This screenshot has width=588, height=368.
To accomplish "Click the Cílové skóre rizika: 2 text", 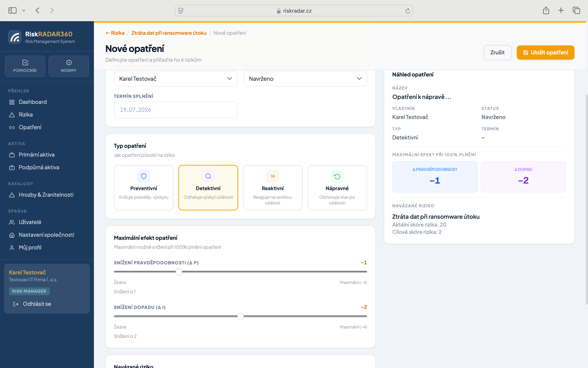I will click(x=417, y=232).
